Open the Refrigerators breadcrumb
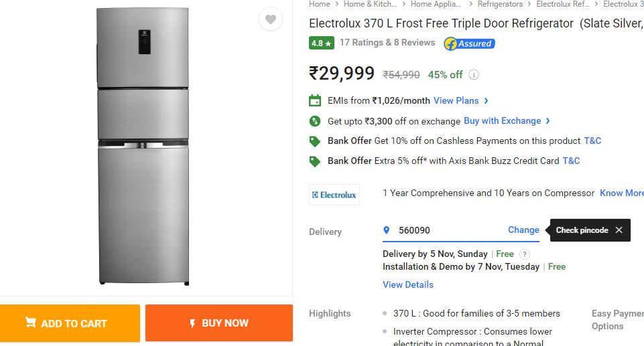 click(500, 4)
